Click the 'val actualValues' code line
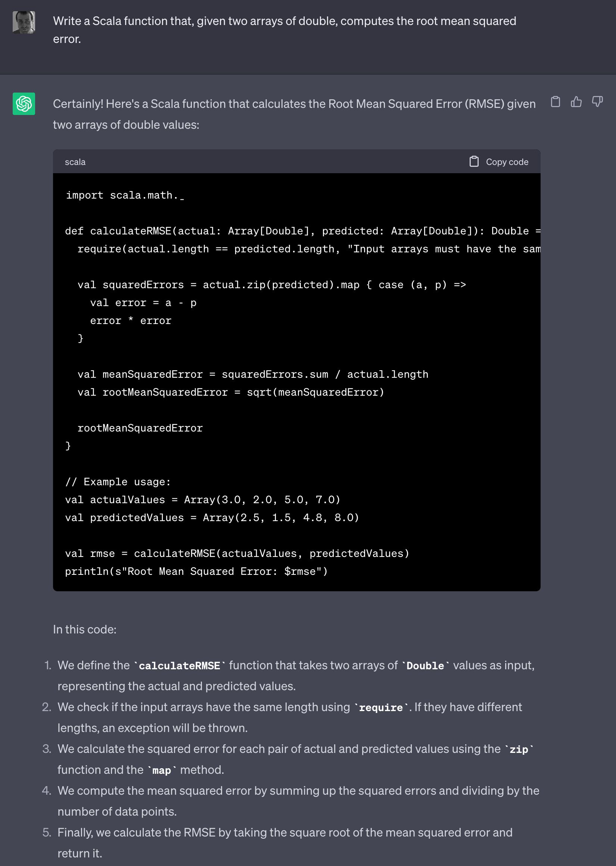Image resolution: width=616 pixels, height=866 pixels. (203, 500)
